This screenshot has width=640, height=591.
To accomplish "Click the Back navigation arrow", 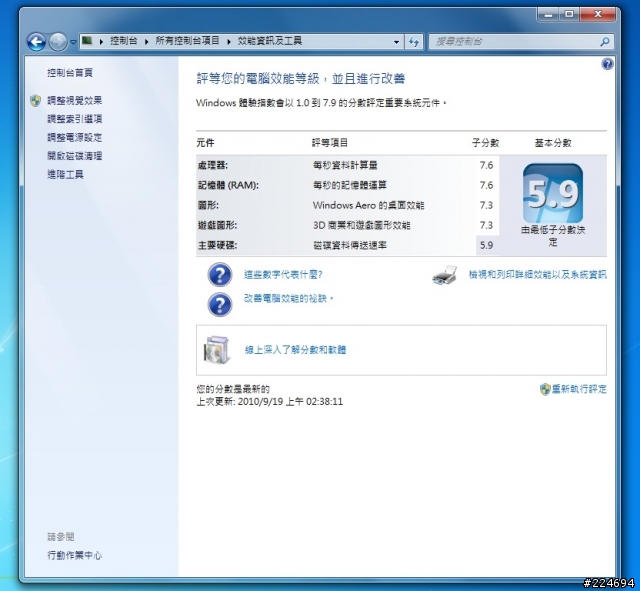I will click(x=36, y=42).
